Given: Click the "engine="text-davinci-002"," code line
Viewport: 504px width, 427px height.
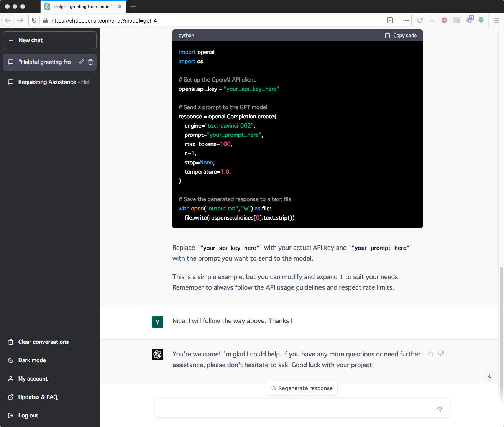Looking at the screenshot, I should [x=220, y=126].
